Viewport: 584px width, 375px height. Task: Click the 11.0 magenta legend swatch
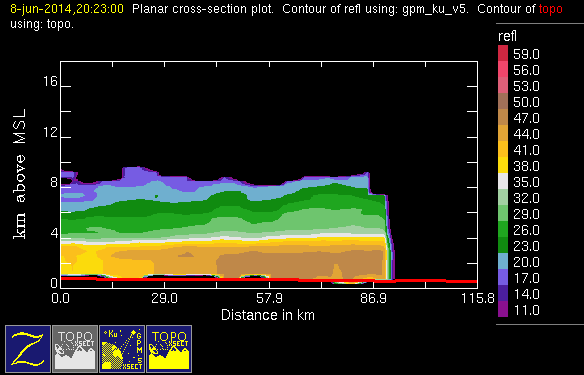pos(503,309)
